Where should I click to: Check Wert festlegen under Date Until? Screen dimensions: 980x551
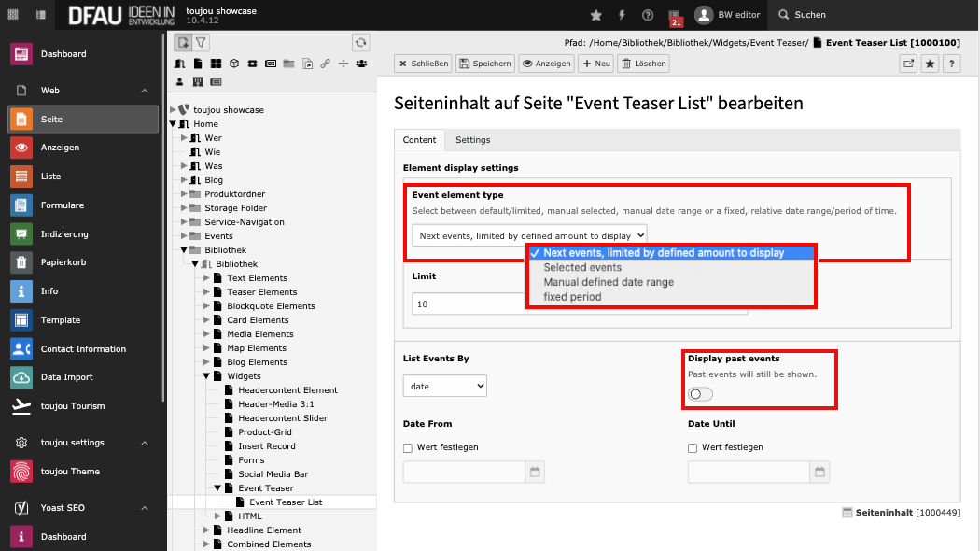click(x=692, y=447)
